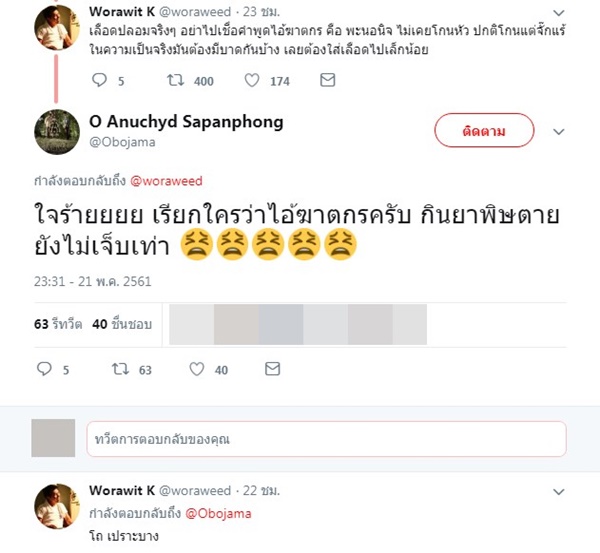Share main tweet via message envelope icon

(271, 370)
